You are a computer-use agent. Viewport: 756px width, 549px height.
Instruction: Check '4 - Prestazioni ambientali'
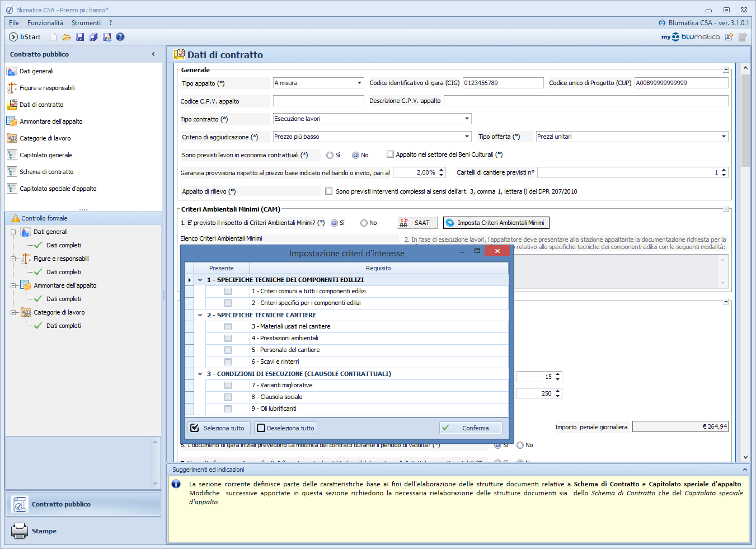coord(228,338)
